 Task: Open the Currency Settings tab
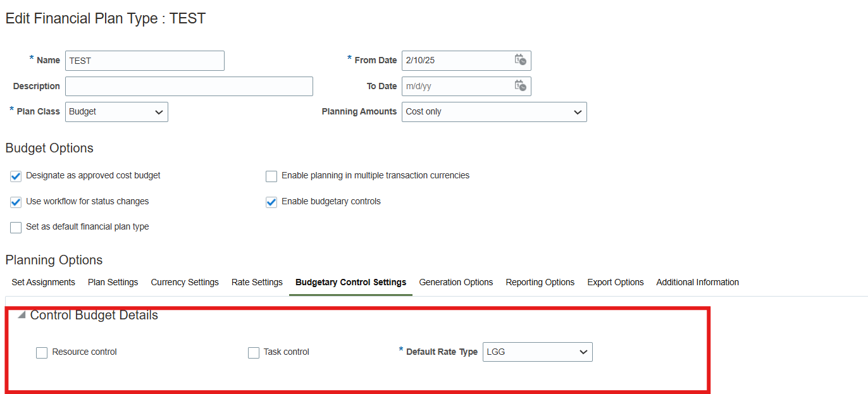[185, 282]
